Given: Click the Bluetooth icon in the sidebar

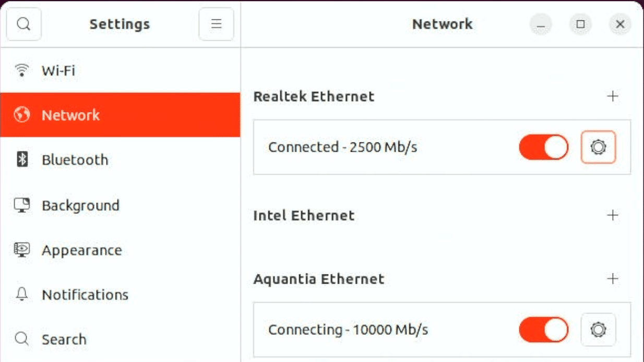Looking at the screenshot, I should tap(22, 160).
